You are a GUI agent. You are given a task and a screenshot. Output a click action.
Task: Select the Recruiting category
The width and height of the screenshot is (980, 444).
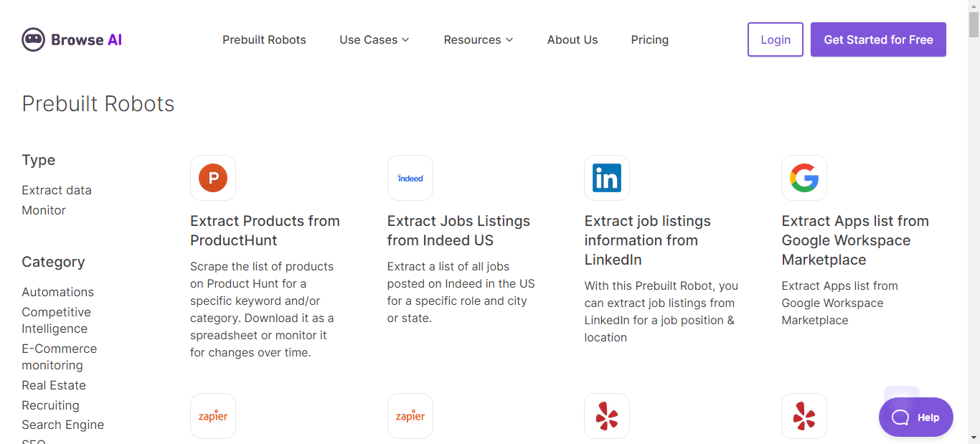pos(50,405)
